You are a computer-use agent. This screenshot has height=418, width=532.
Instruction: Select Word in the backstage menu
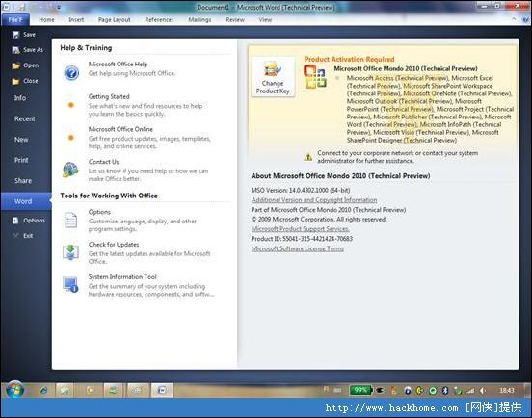(x=26, y=201)
